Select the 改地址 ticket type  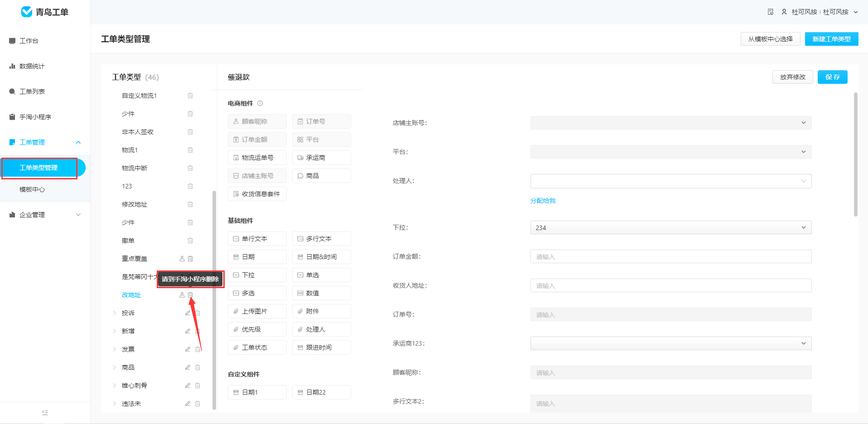click(x=131, y=295)
